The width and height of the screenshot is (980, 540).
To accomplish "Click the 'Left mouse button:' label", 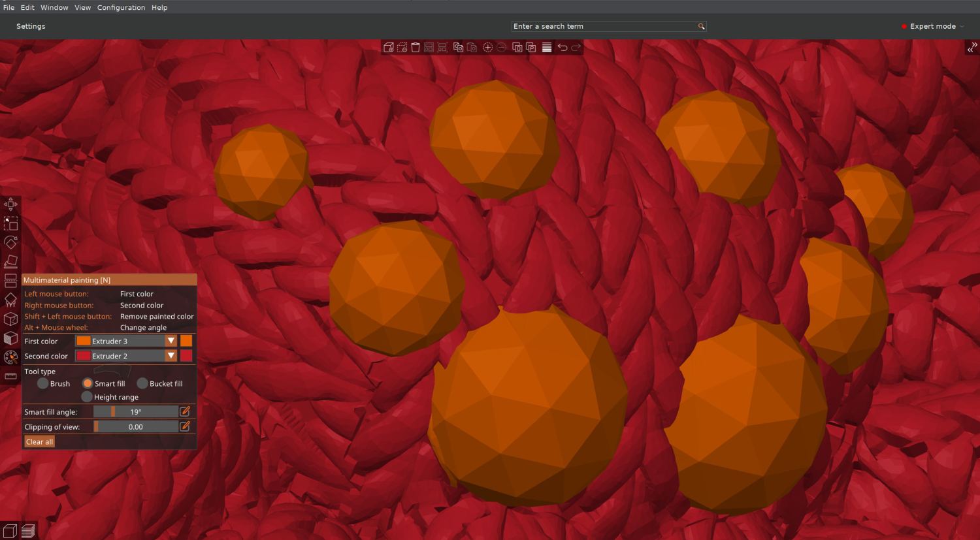I will [56, 294].
